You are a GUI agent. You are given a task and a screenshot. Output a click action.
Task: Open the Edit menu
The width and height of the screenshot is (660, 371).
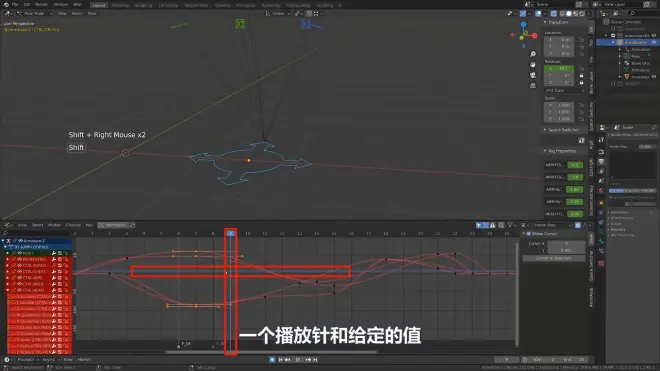click(x=27, y=4)
